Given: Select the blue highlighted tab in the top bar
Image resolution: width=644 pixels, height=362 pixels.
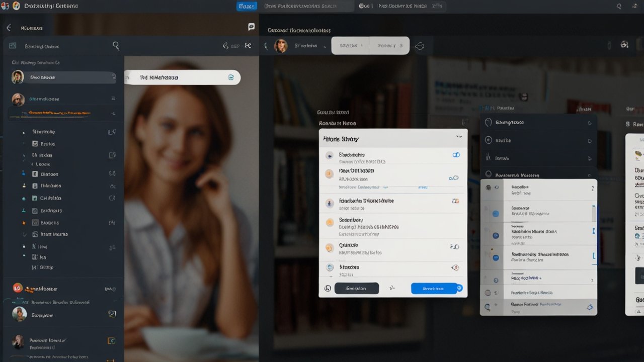Looking at the screenshot, I should click(x=247, y=6).
